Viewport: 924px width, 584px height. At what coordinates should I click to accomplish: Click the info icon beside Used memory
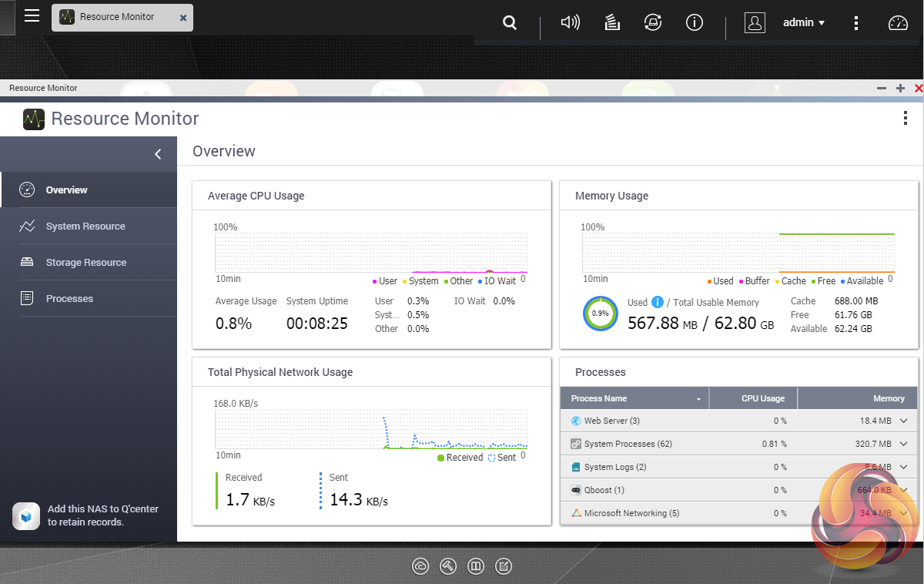point(657,302)
